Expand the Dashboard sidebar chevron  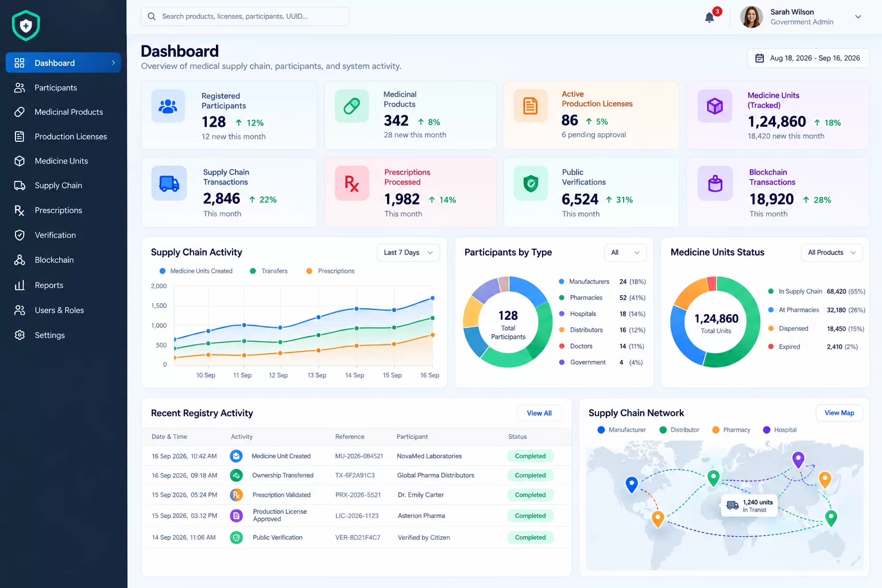[113, 63]
